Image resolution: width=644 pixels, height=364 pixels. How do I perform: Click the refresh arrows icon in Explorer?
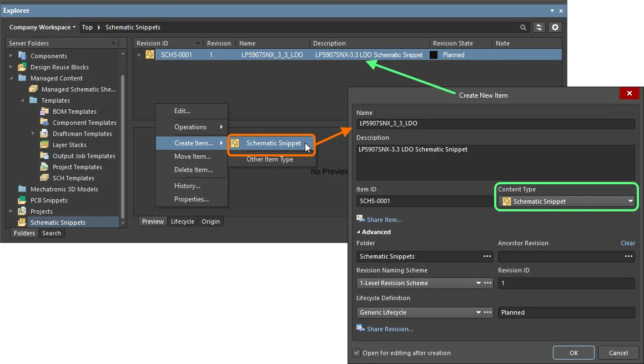coord(539,27)
